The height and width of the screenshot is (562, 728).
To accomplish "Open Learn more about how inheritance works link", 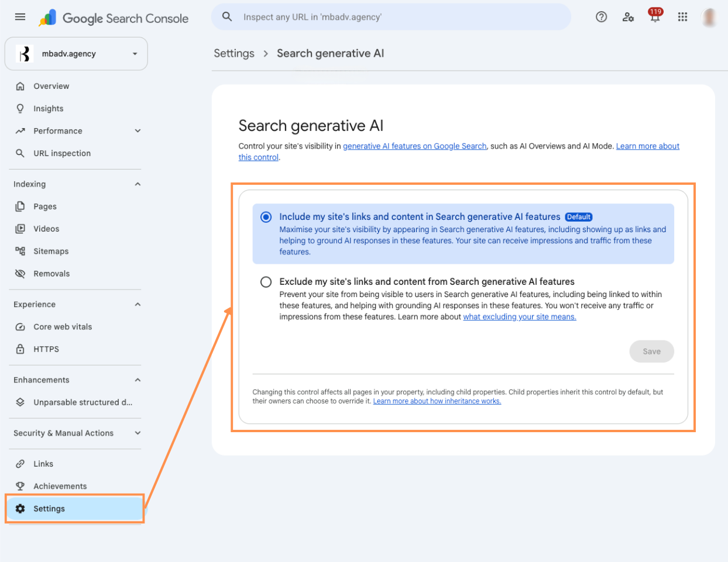I will click(437, 401).
